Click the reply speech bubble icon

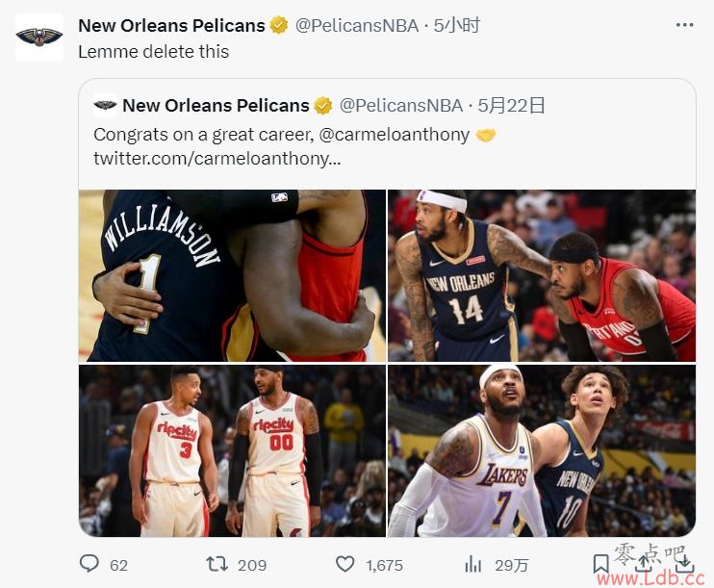pyautogui.click(x=89, y=564)
